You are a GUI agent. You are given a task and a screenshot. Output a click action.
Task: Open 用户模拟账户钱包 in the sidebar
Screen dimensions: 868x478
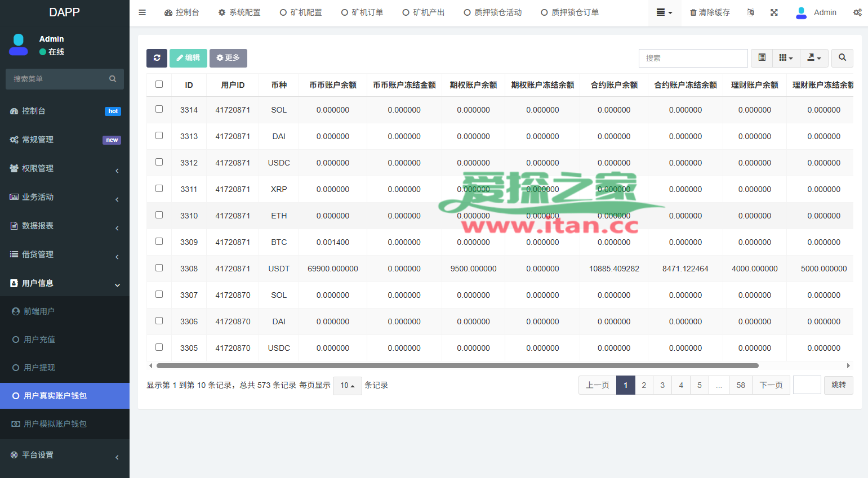tap(55, 424)
